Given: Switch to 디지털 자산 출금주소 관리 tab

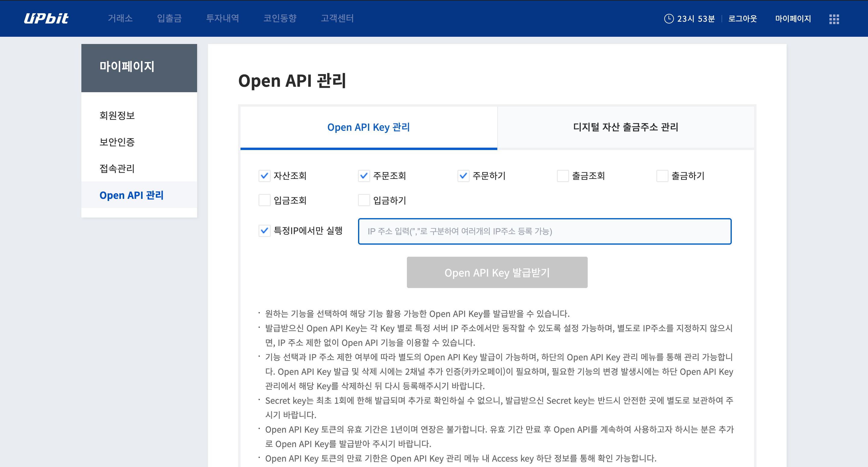Looking at the screenshot, I should [x=625, y=127].
